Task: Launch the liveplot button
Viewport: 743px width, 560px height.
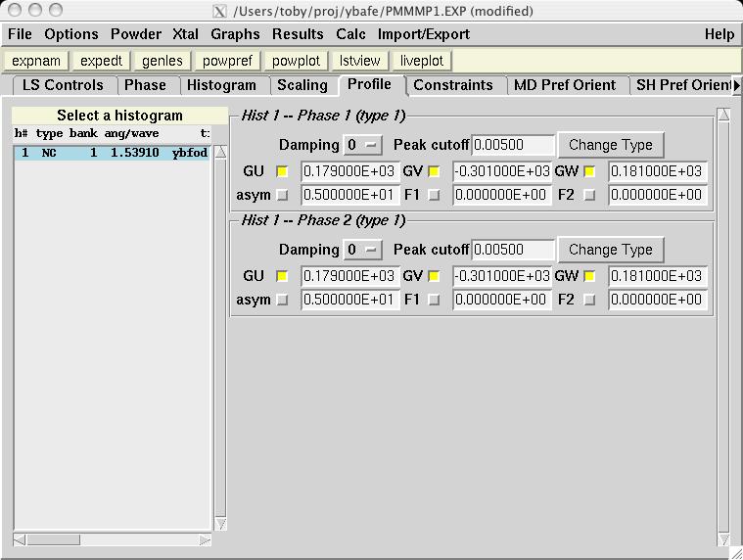Action: click(421, 61)
